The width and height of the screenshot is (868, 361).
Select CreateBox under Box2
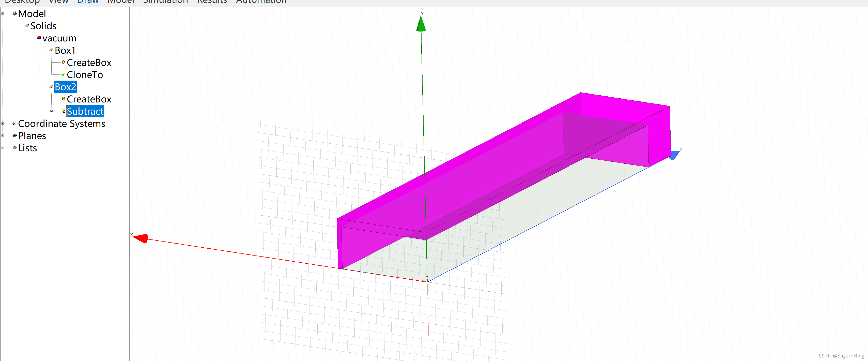[89, 99]
